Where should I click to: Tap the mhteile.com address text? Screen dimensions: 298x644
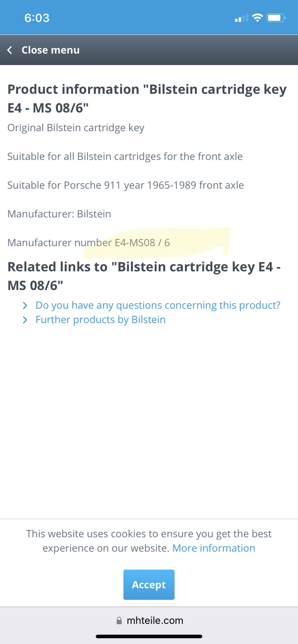point(155,621)
